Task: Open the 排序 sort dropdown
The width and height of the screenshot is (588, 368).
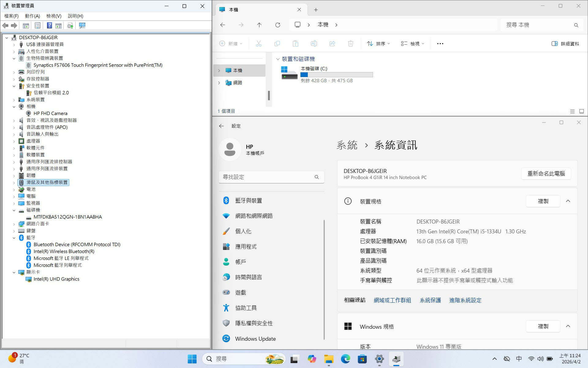Action: tap(378, 44)
